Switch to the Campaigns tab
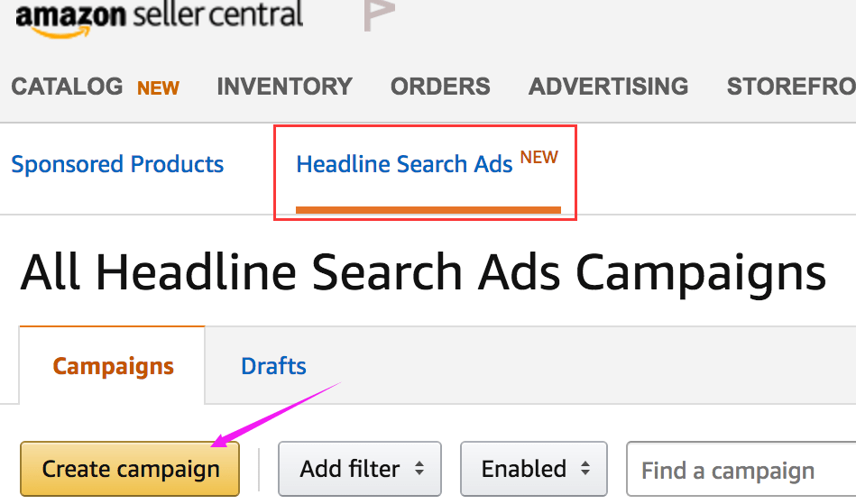 (x=113, y=367)
